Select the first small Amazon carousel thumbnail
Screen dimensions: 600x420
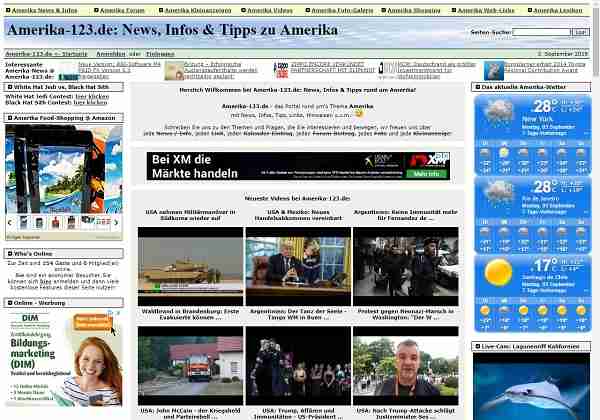click(x=24, y=222)
